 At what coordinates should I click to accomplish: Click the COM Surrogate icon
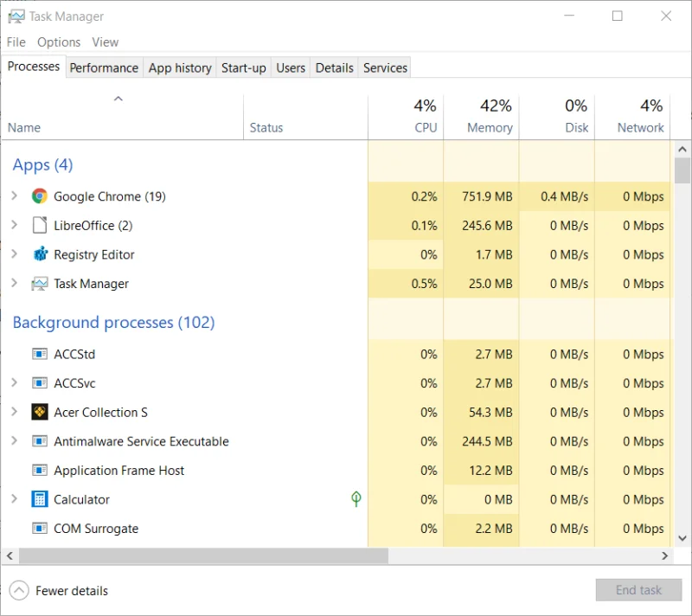click(x=40, y=529)
